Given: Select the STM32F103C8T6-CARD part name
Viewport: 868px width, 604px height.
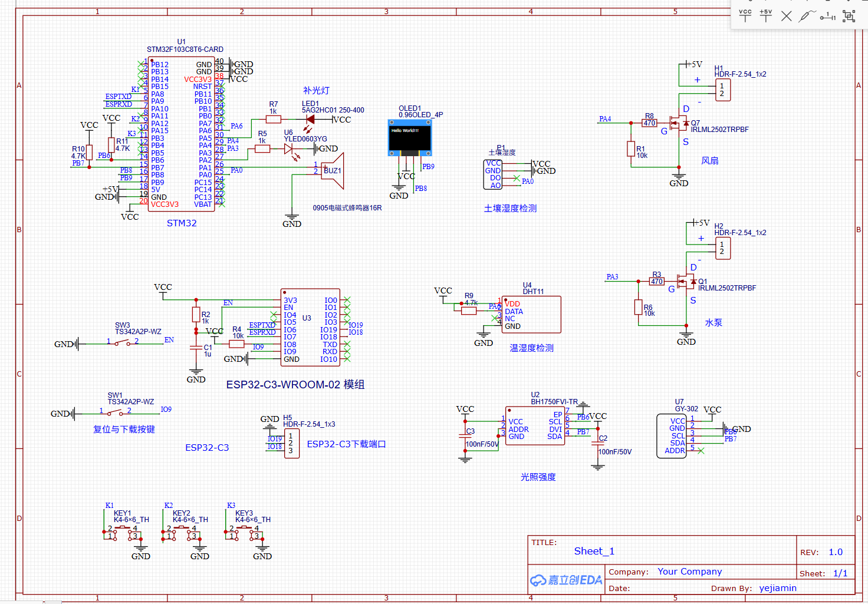Looking at the screenshot, I should coord(185,49).
